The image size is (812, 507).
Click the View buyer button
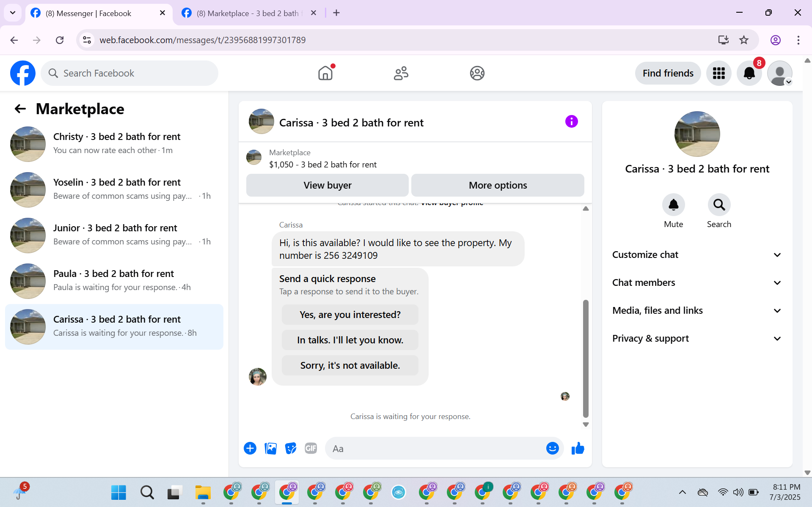(x=328, y=185)
